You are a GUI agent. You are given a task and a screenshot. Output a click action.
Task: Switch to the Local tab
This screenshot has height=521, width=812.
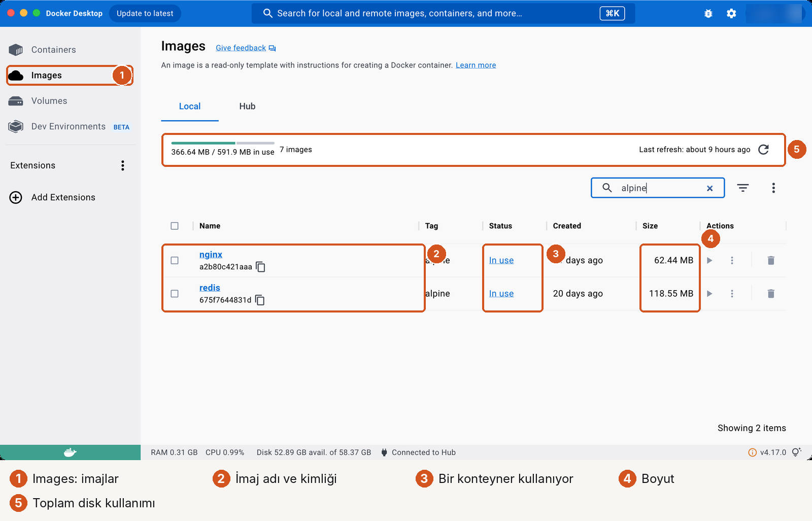click(x=190, y=107)
